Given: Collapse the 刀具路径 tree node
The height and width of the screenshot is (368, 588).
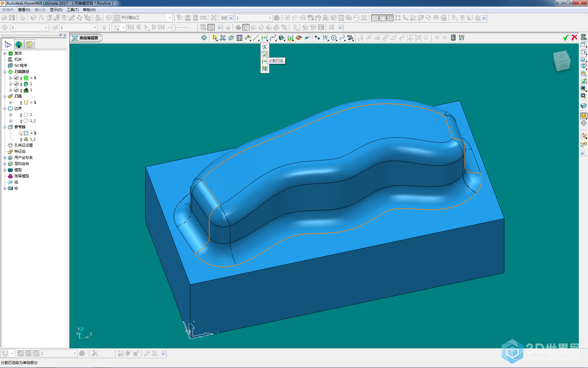Looking at the screenshot, I should 5,72.
